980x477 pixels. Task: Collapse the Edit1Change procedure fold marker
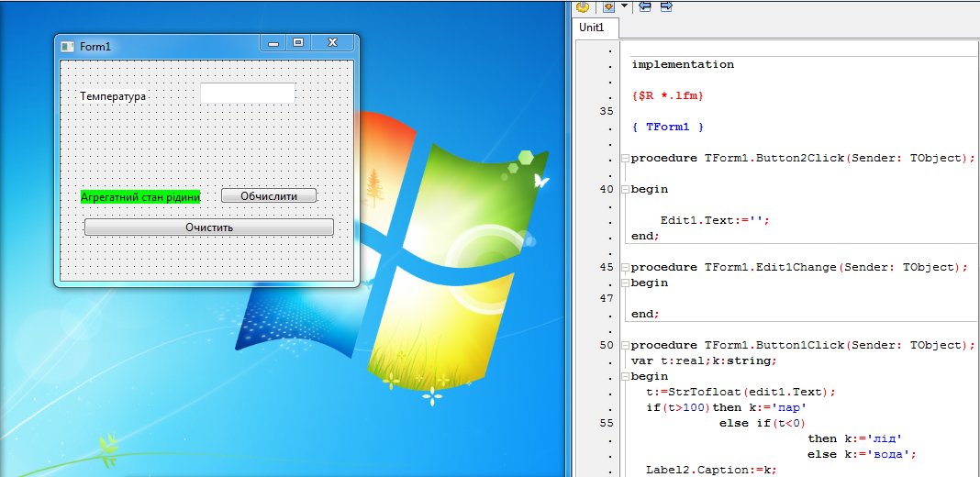coord(625,268)
